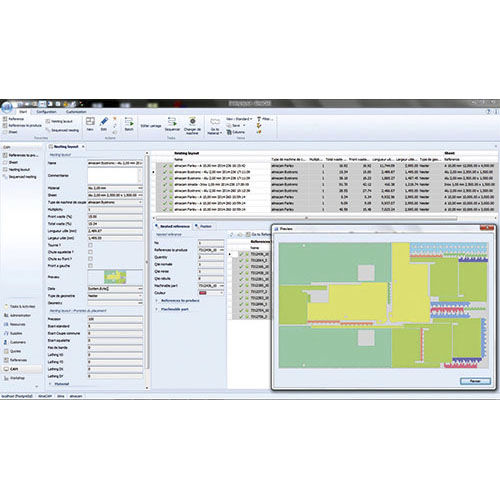Select References to produce in CAM tree
This screenshot has height=500, width=500.
21,155
